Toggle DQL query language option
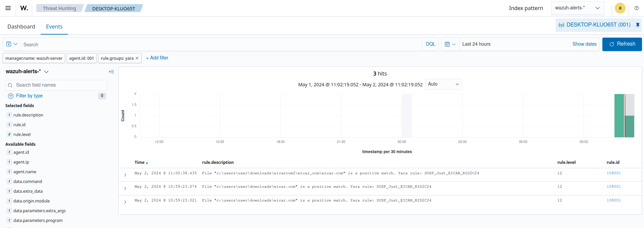The image size is (644, 228). (x=430, y=44)
